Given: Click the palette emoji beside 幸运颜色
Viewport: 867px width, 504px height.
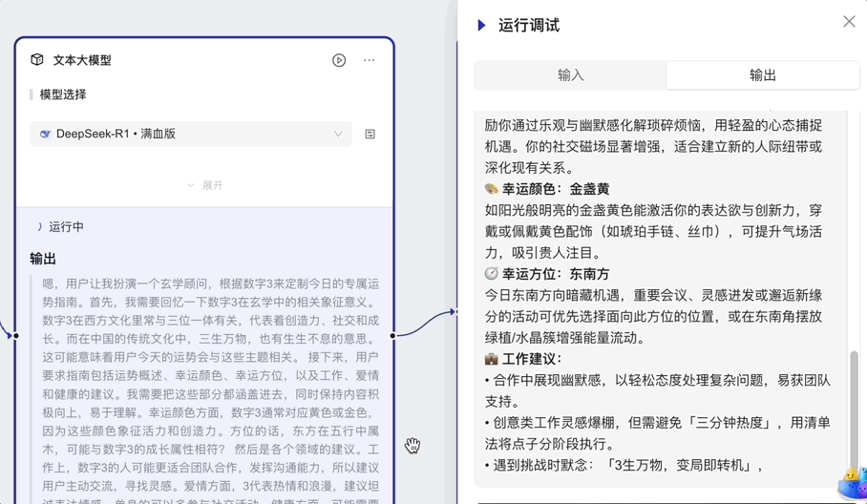Looking at the screenshot, I should pos(492,189).
